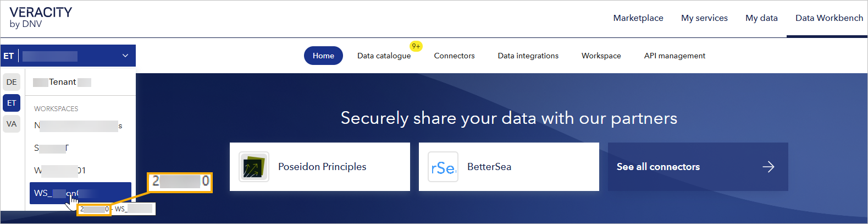The image size is (868, 224).
Task: Click the Poseidon Principles logo icon
Action: pos(254,167)
